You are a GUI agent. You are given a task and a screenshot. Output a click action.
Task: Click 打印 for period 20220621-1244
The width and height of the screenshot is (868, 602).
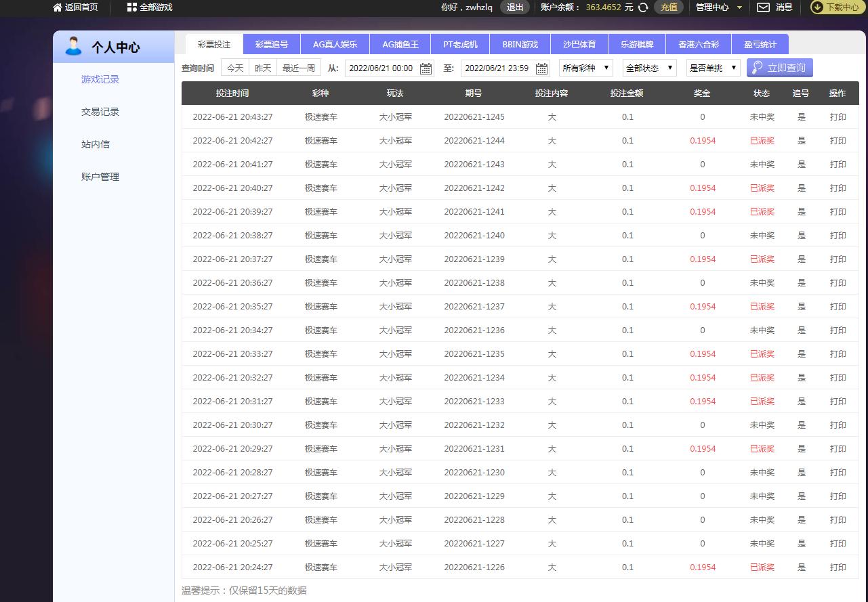click(x=838, y=140)
